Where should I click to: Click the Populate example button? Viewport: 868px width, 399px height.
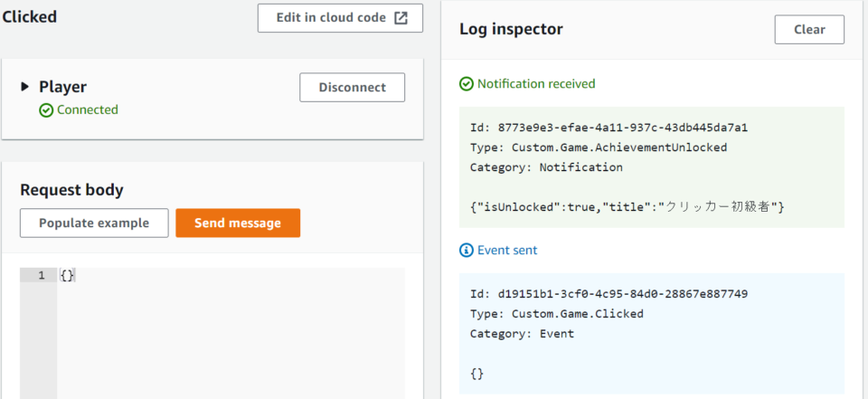[x=94, y=223]
